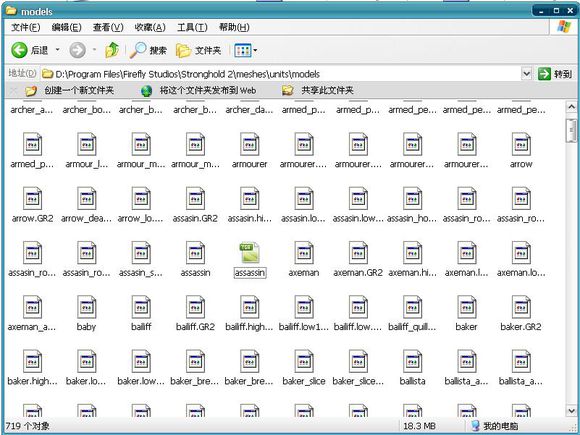Screen dimensions: 580x435
Task: Select the bailiff file icon
Action: 141,307
